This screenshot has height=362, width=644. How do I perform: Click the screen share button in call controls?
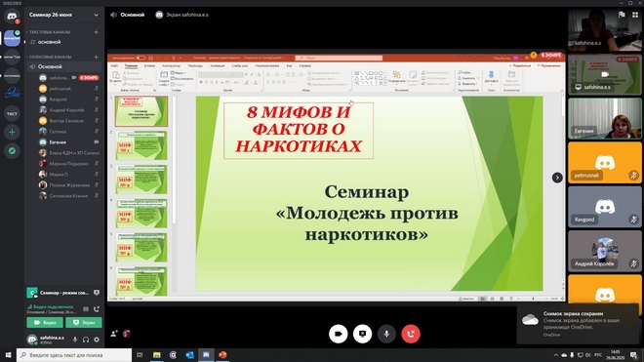(362, 334)
